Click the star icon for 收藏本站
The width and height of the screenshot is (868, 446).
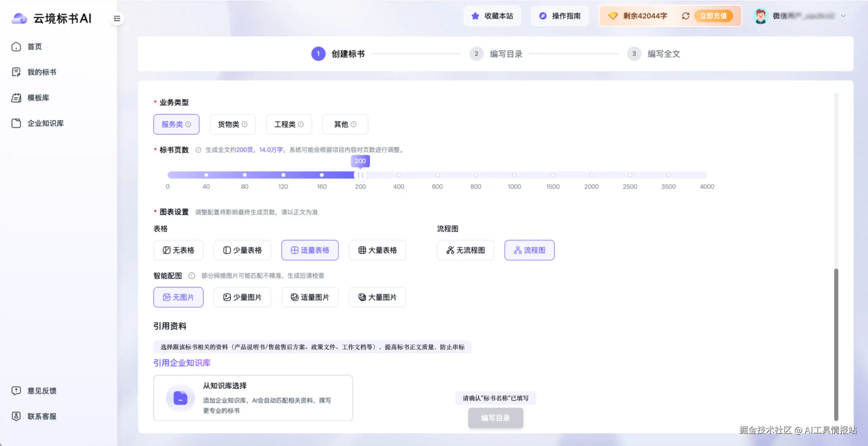pyautogui.click(x=475, y=16)
